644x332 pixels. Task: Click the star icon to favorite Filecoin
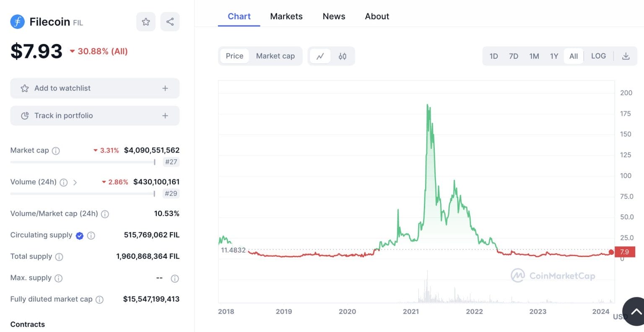pyautogui.click(x=146, y=21)
